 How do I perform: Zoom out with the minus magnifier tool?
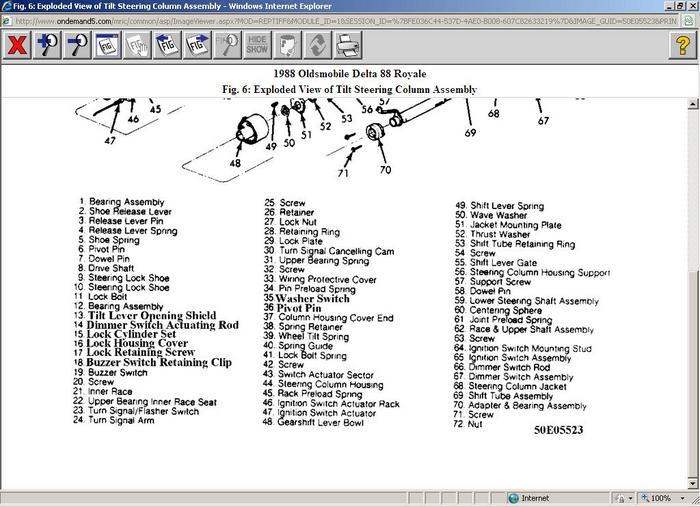point(78,45)
